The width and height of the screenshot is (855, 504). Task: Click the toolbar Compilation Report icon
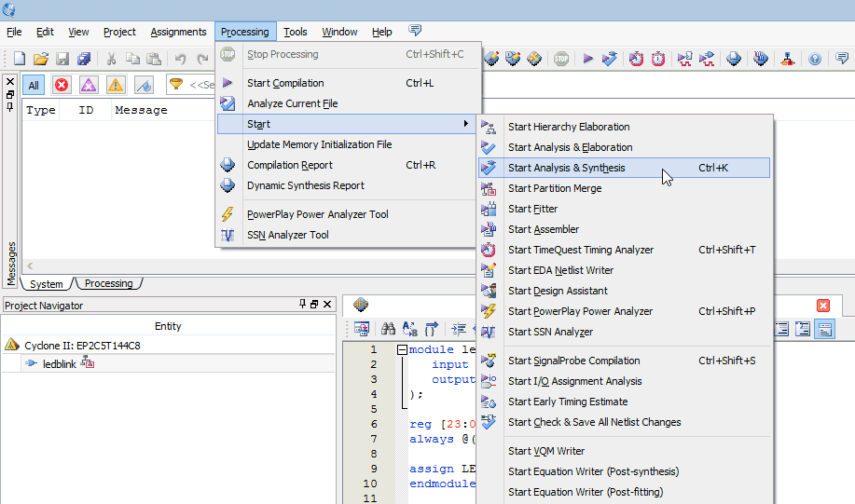[x=734, y=59]
